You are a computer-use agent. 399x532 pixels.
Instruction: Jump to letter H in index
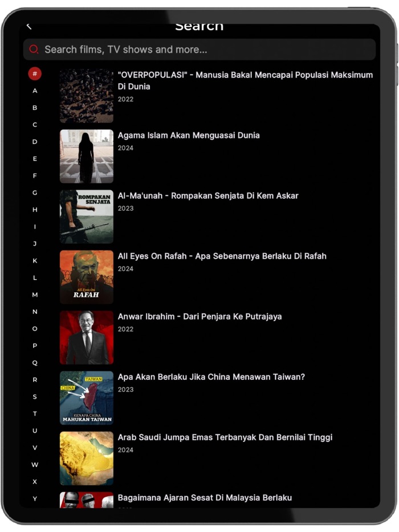tap(35, 210)
